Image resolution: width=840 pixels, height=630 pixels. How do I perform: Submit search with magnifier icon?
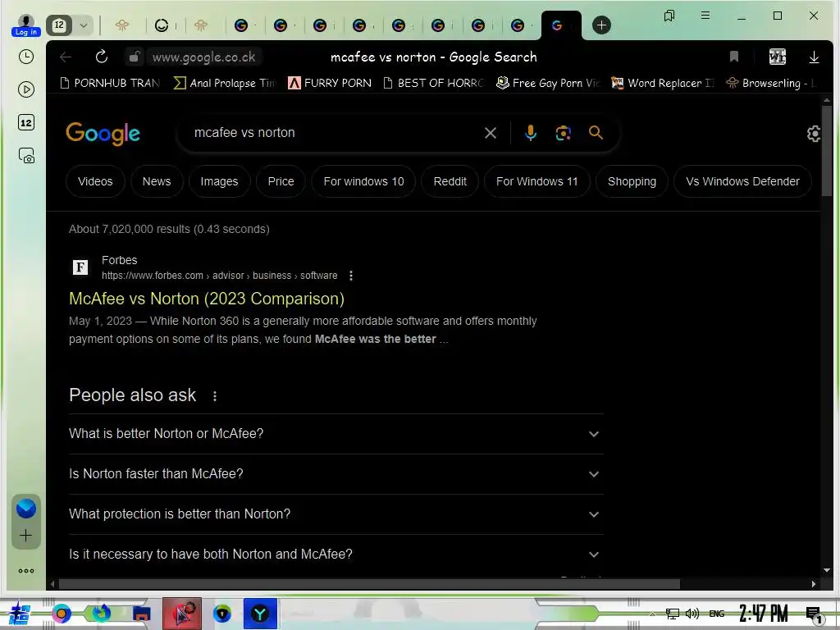[x=596, y=132]
